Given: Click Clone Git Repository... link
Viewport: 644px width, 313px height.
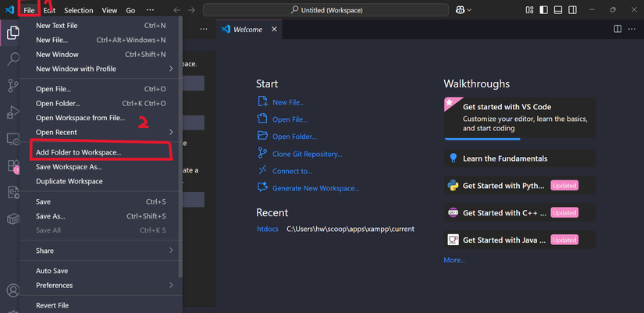Looking at the screenshot, I should coord(308,154).
